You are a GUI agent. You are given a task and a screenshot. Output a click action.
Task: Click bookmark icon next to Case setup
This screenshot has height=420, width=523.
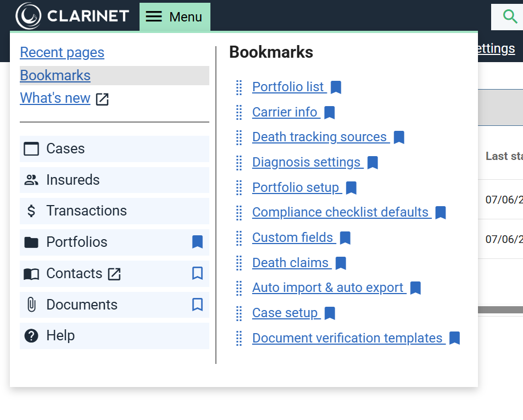pos(330,313)
